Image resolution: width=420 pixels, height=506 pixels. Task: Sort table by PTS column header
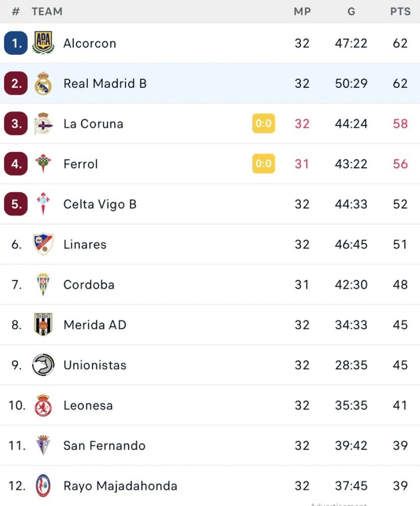click(x=401, y=11)
